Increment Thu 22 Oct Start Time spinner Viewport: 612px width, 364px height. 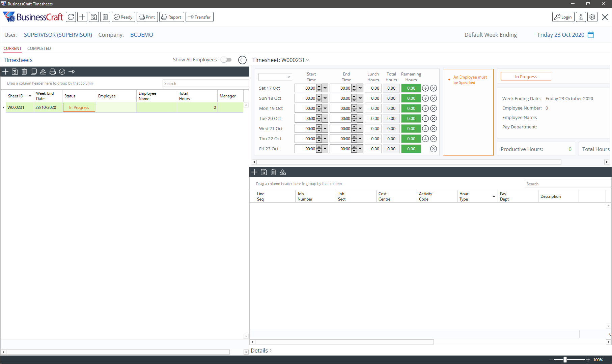[x=319, y=137]
